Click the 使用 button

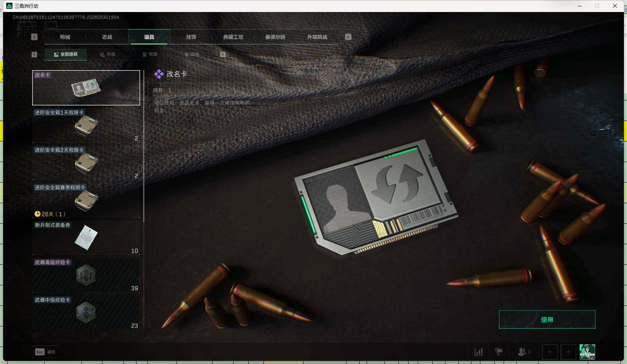click(547, 319)
